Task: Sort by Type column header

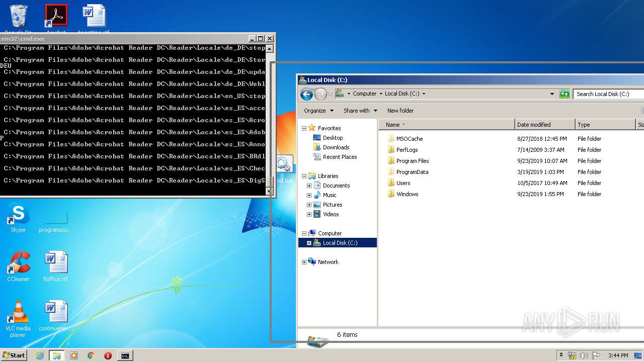Action: (x=605, y=125)
